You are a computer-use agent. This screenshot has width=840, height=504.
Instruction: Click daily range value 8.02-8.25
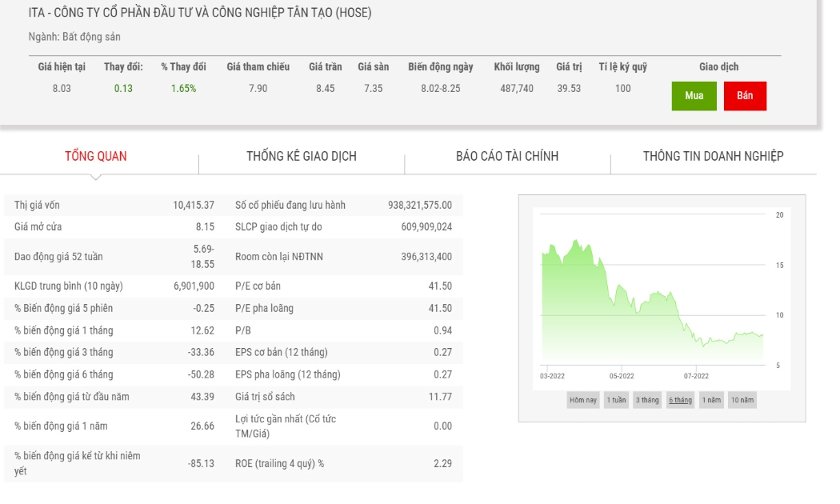coord(440,88)
